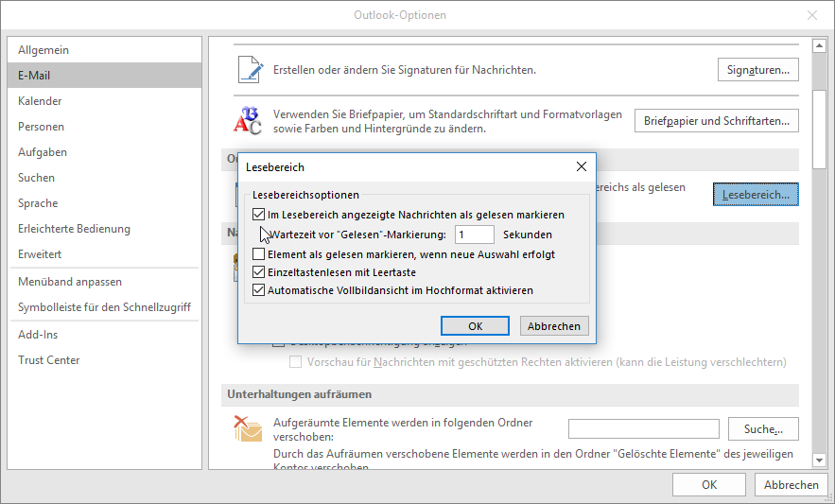Click the Signaturen... button

[757, 70]
